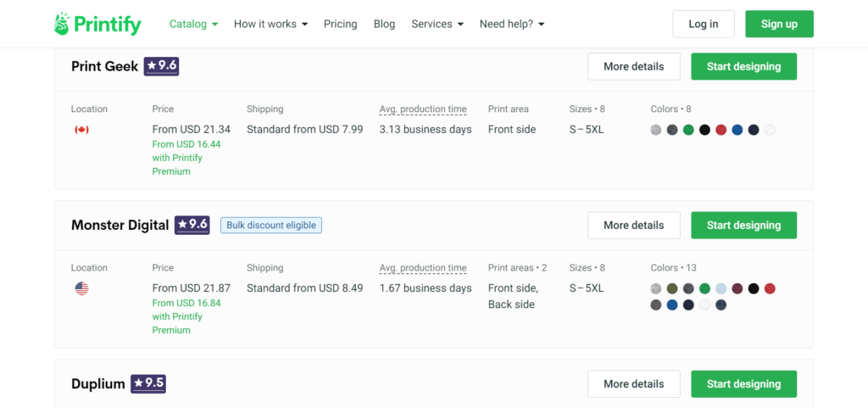
Task: Select Monster Digital heather navy swatch
Action: (721, 305)
